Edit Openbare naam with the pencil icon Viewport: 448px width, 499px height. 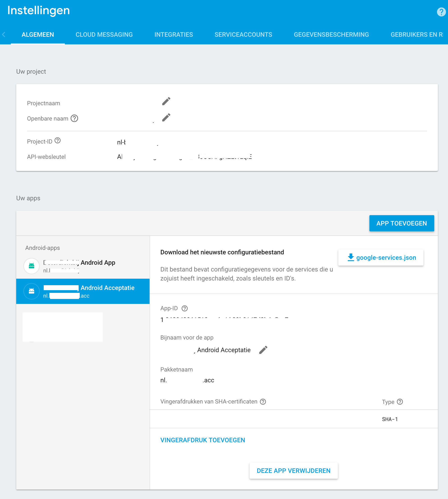(166, 118)
